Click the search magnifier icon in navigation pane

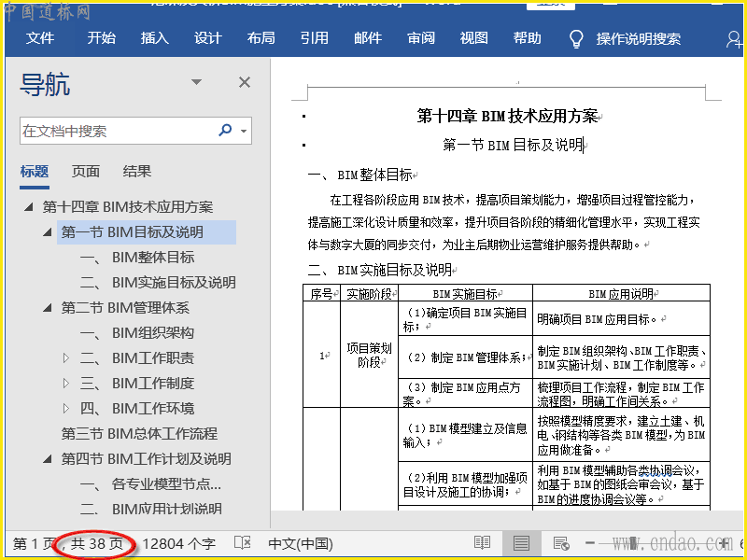pyautogui.click(x=225, y=131)
